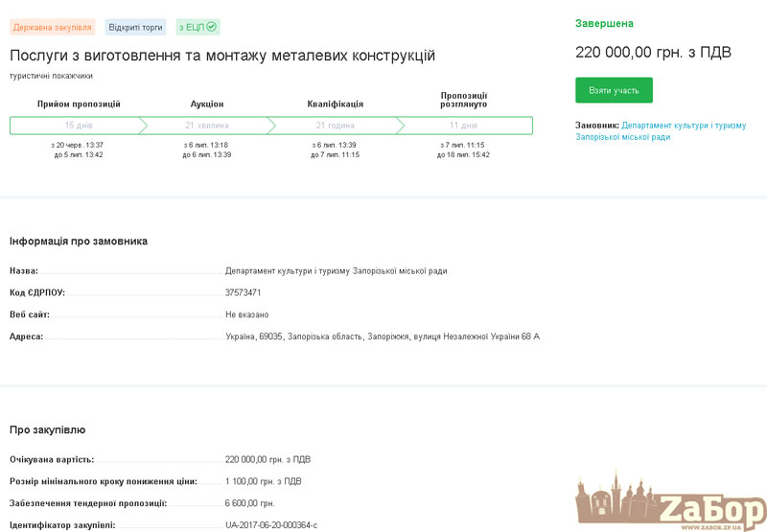Screen dimensions: 767x532
Task: Click the orange 'Державна закупівля' tag
Action: click(x=53, y=28)
